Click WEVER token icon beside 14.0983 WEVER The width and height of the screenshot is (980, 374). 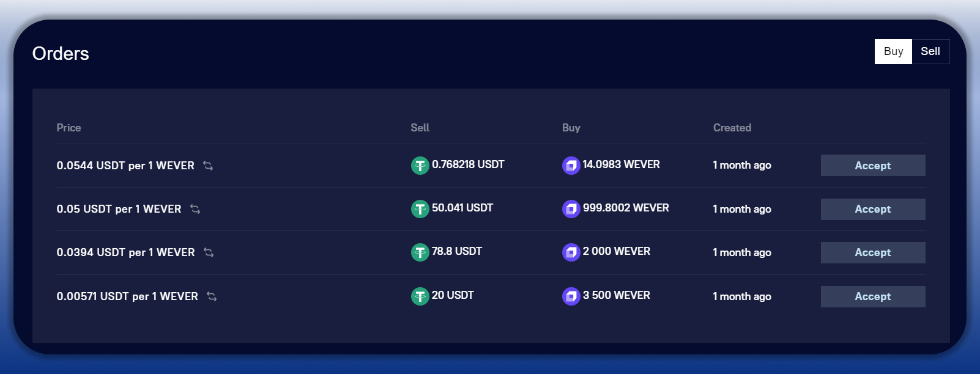coord(571,165)
